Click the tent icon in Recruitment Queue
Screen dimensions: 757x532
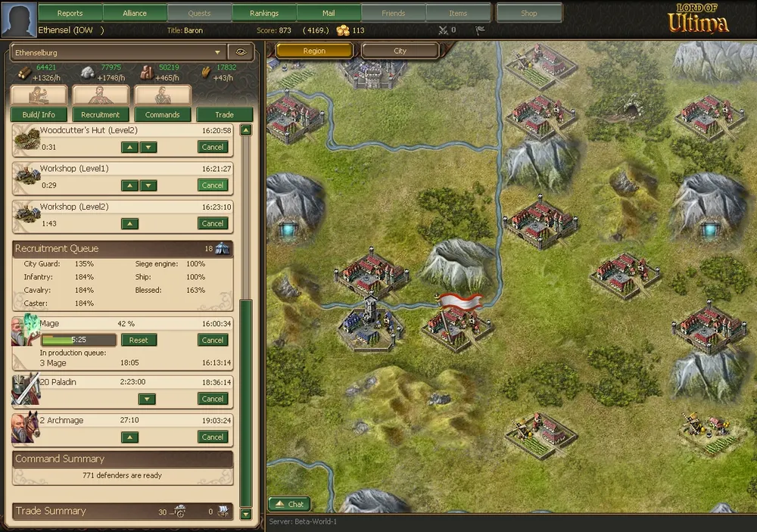223,249
